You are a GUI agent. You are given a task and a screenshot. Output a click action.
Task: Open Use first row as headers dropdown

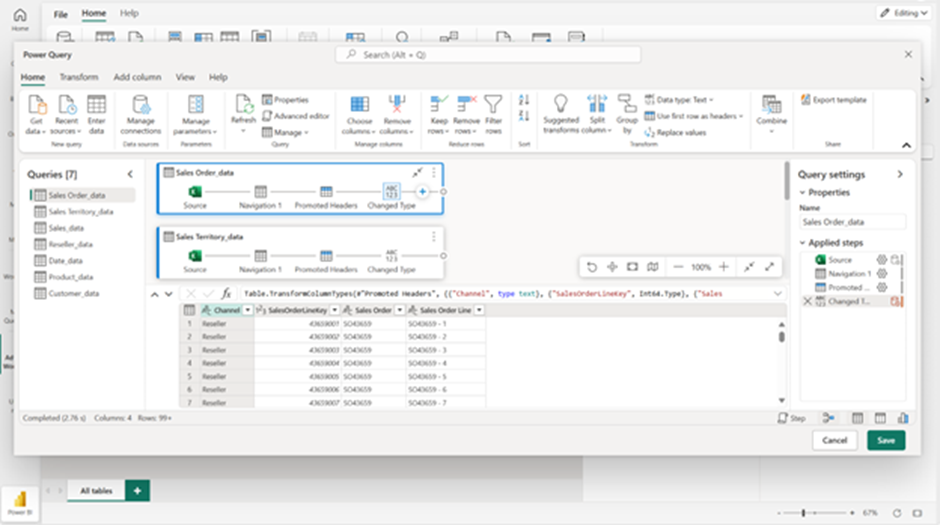[x=694, y=116]
